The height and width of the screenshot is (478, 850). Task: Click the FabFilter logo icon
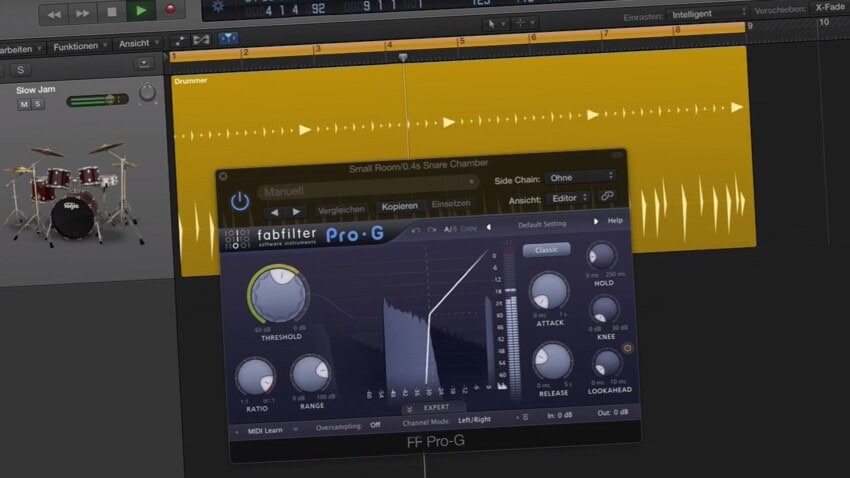237,239
